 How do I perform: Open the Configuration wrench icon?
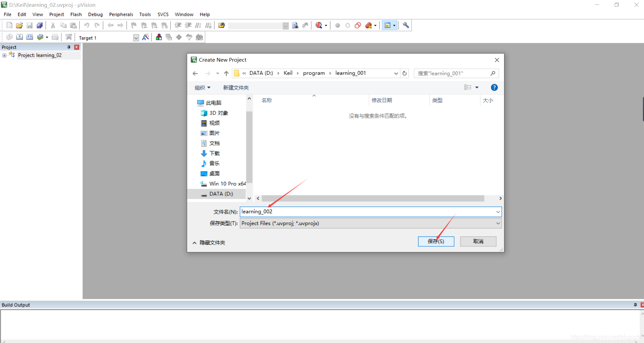pyautogui.click(x=406, y=25)
